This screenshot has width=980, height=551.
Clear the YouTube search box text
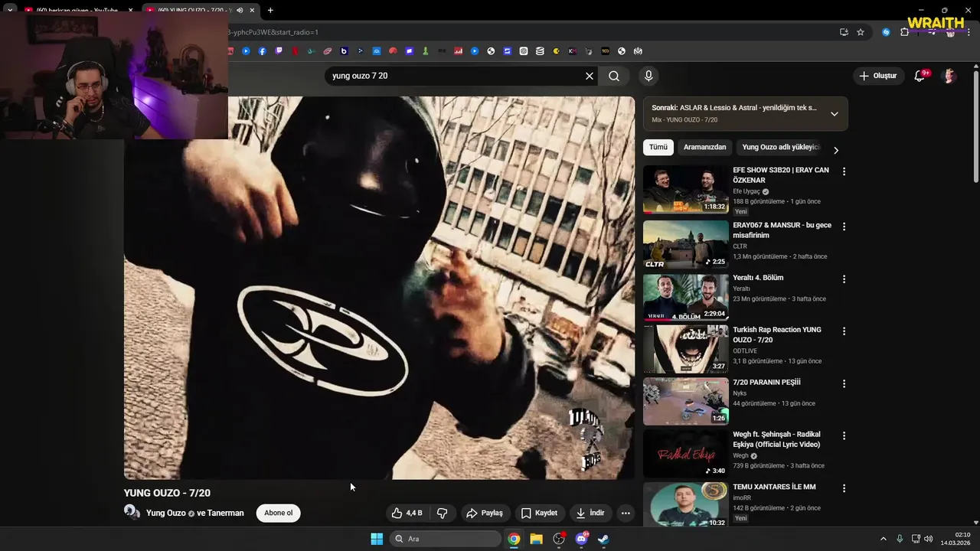[x=590, y=76]
